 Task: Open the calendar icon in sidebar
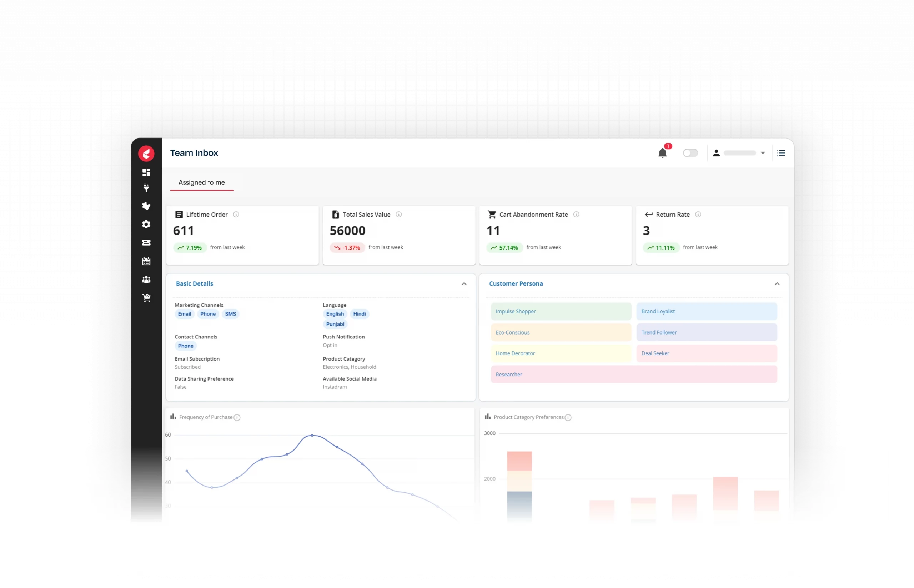146,261
